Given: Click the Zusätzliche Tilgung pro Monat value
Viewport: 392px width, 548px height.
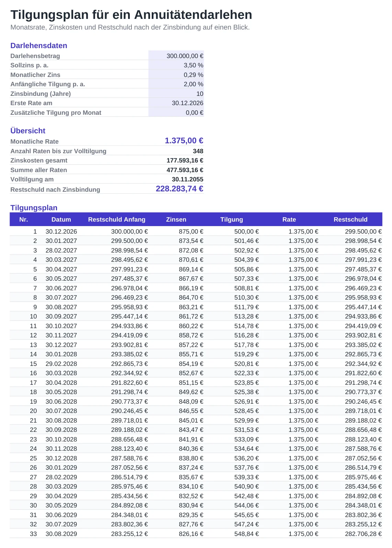Looking at the screenshot, I should 176,112.
